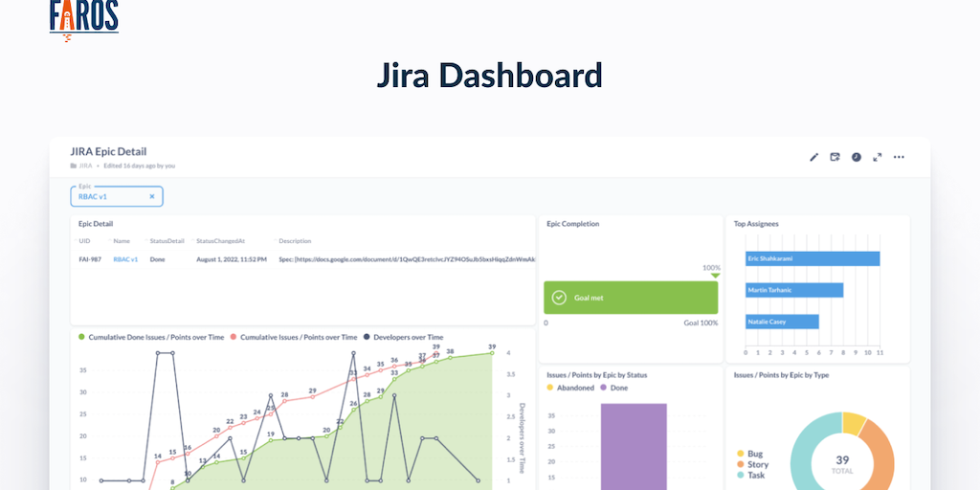Toggle the Bug type legend
The image size is (980, 490).
(x=749, y=454)
